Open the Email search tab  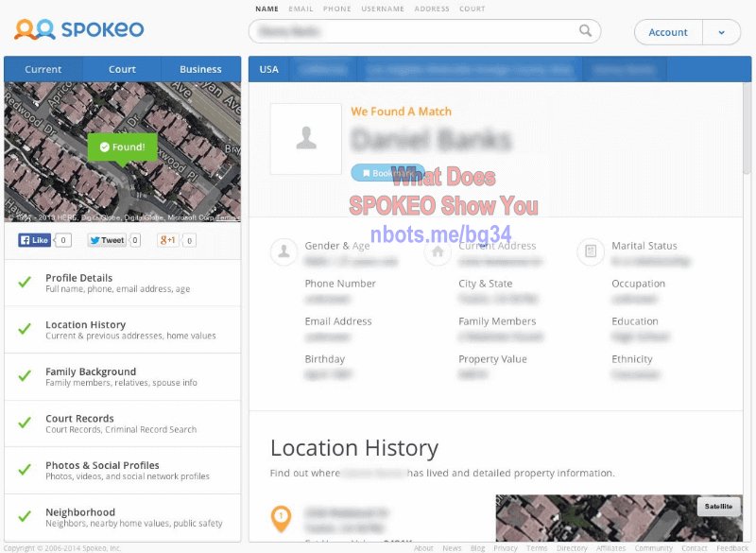click(301, 9)
